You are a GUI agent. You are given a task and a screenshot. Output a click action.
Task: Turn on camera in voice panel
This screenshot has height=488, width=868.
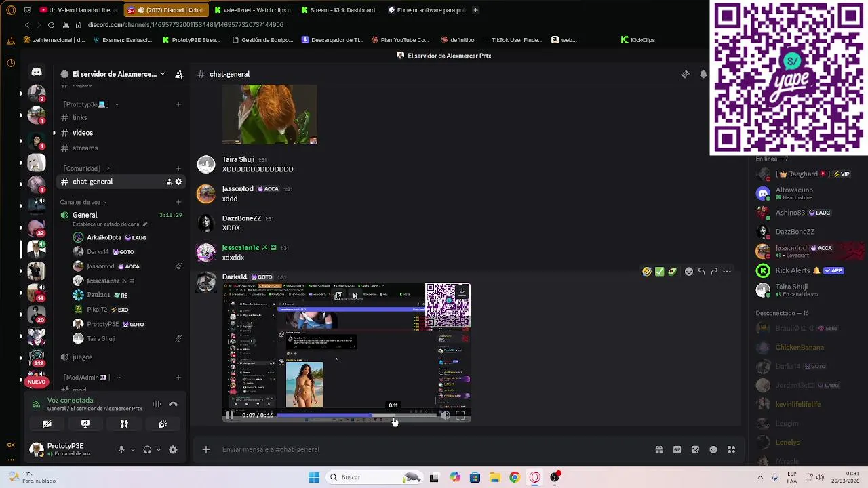(47, 424)
